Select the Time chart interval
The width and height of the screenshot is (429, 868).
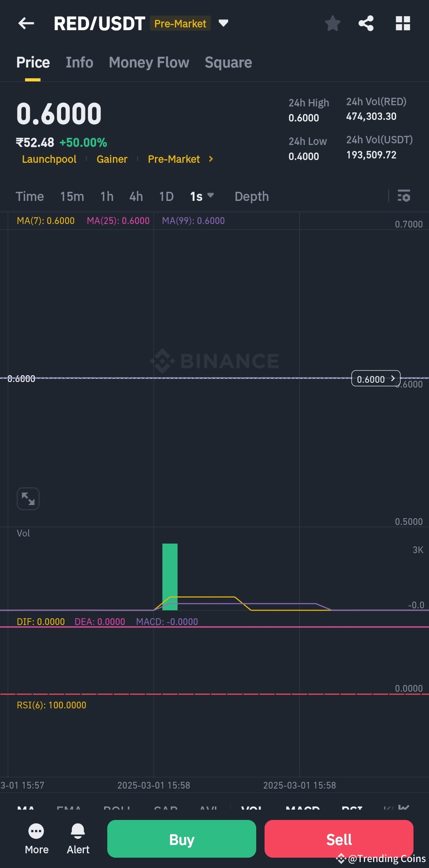30,196
